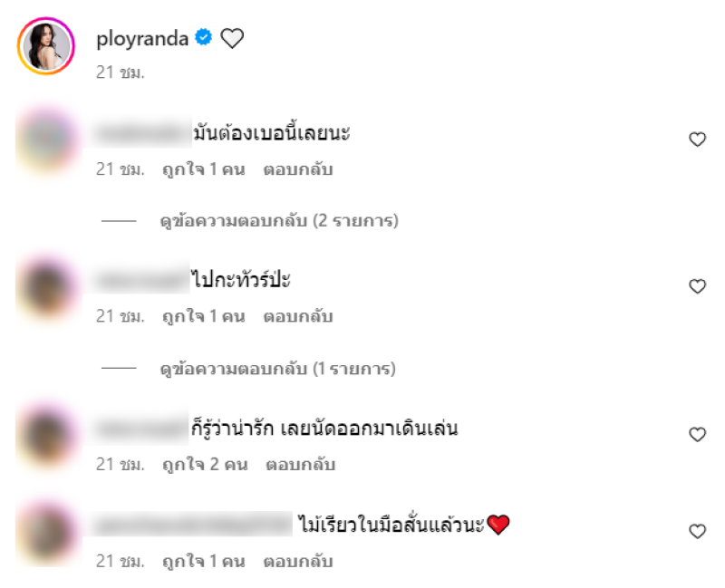Image resolution: width=725 pixels, height=588 pixels.
Task: View the like count on ไปกะทัวร์ป่ะ comment
Action: point(203,317)
